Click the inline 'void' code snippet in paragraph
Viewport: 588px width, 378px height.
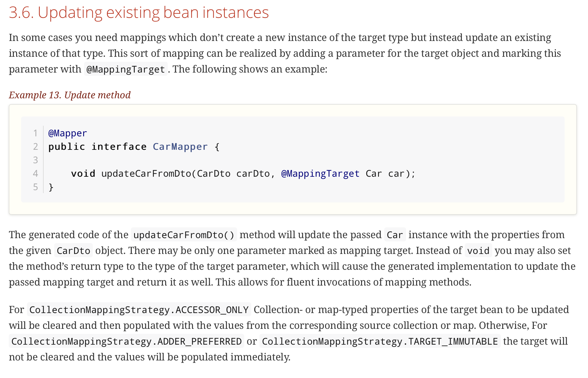(478, 251)
